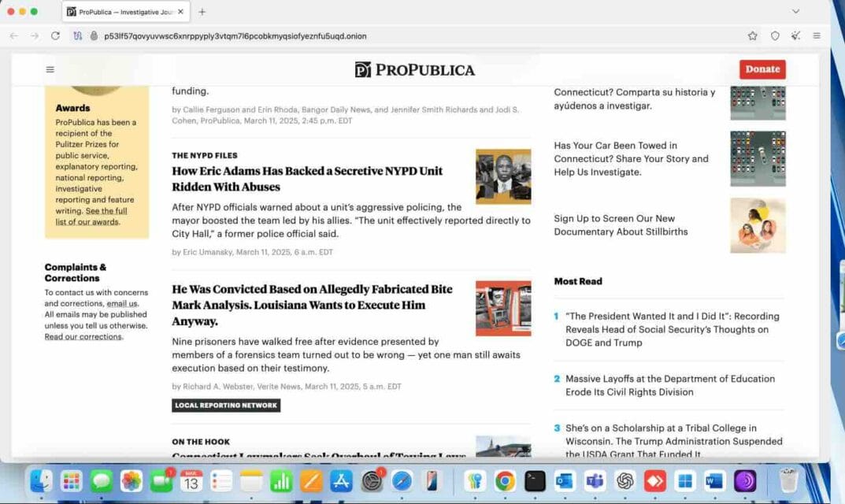Click the red Donate button

pyautogui.click(x=762, y=69)
